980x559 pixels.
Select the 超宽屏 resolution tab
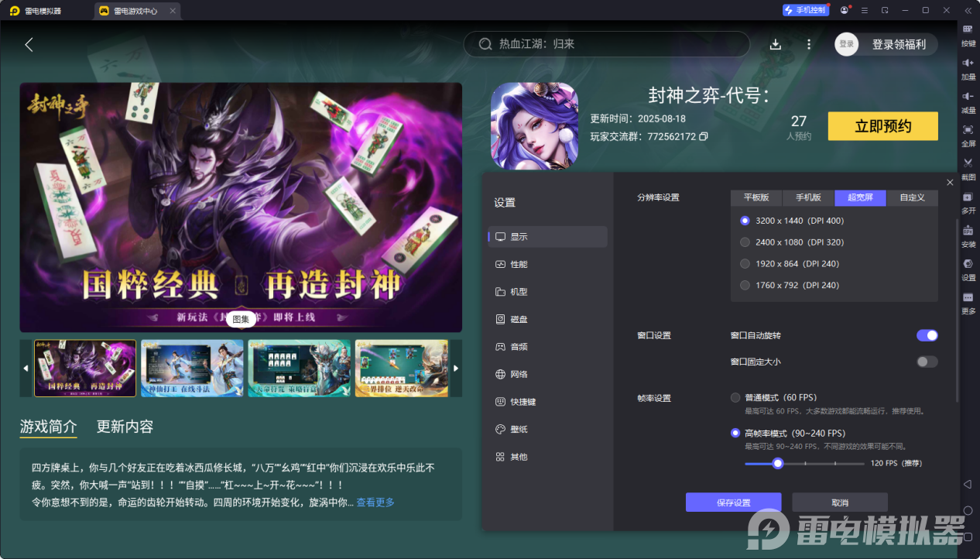tap(860, 197)
